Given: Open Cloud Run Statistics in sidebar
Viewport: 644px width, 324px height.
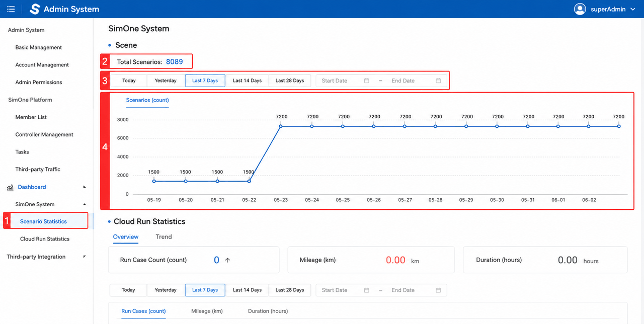Looking at the screenshot, I should [x=45, y=239].
